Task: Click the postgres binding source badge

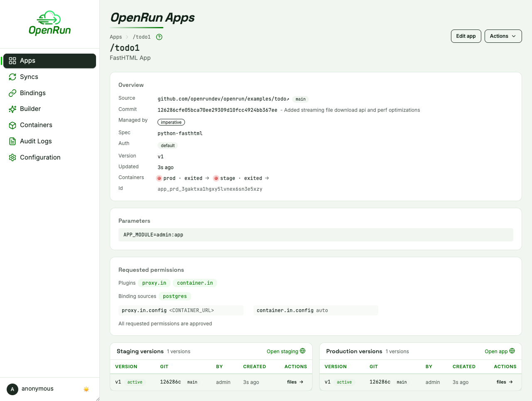Action: coord(175,296)
